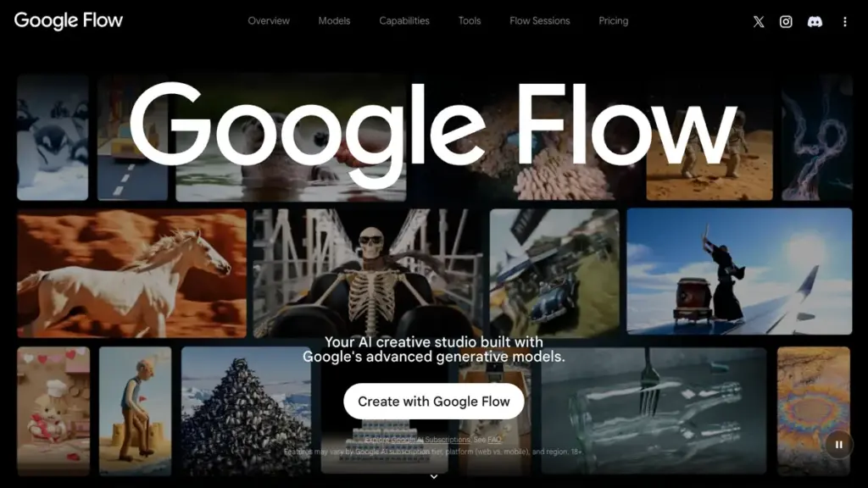Select the vintage car race thumbnail

pyautogui.click(x=554, y=274)
